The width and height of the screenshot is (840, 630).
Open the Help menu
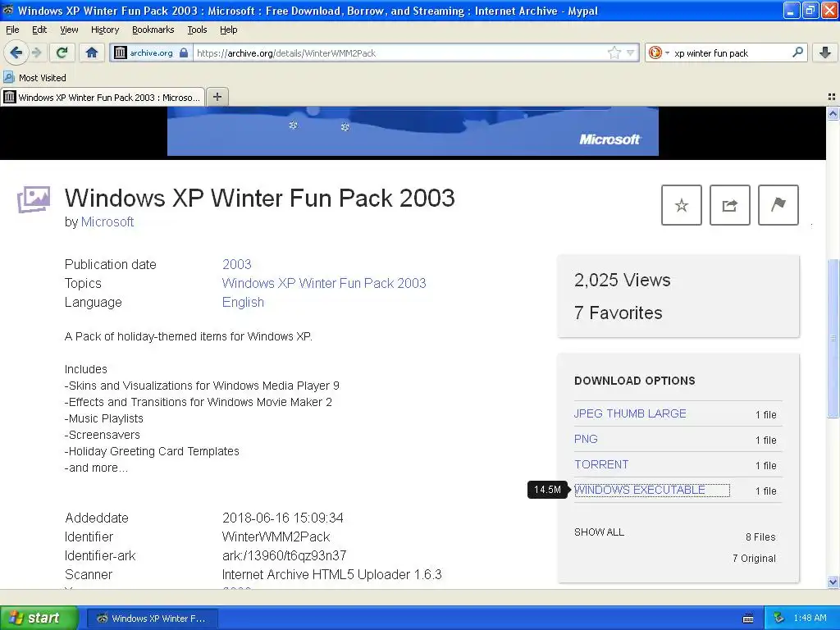(228, 30)
